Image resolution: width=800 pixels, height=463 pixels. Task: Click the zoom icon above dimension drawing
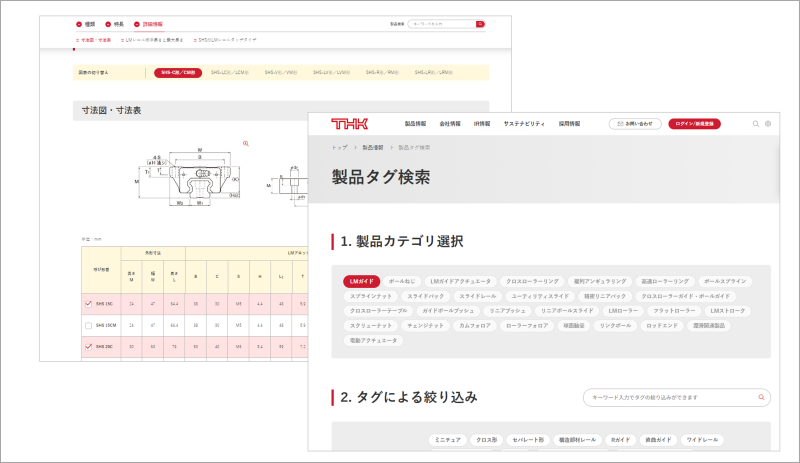(x=246, y=143)
